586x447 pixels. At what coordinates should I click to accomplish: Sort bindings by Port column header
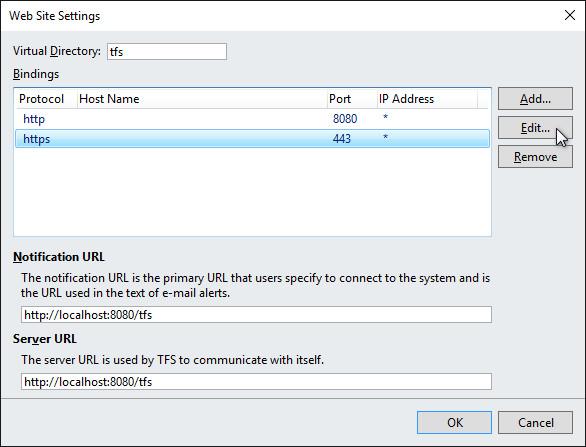pyautogui.click(x=352, y=99)
